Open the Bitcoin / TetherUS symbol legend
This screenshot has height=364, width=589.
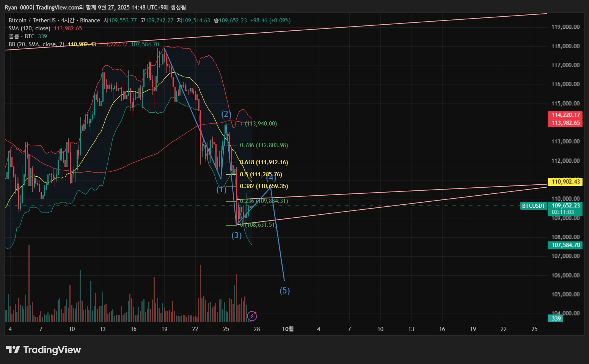[54, 20]
